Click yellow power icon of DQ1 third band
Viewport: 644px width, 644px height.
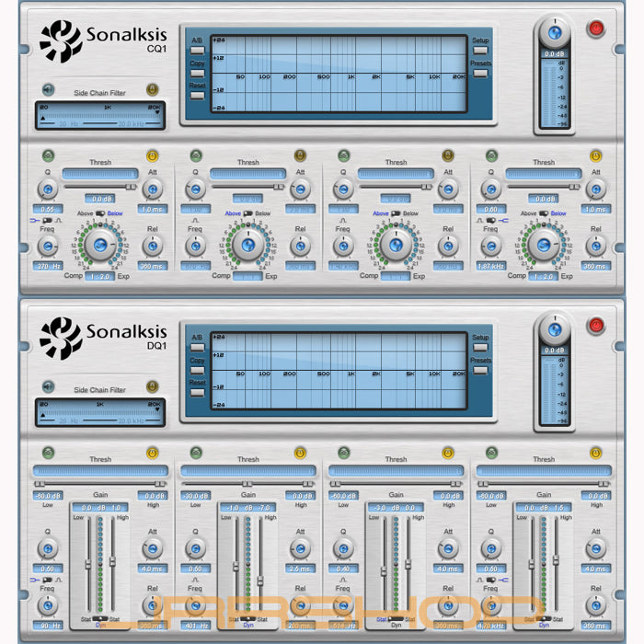(x=448, y=453)
